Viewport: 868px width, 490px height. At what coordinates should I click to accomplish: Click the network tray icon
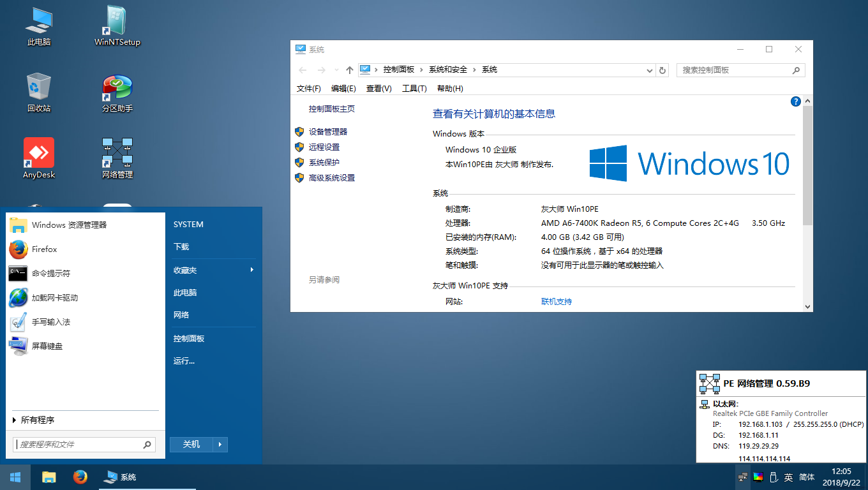(x=743, y=477)
